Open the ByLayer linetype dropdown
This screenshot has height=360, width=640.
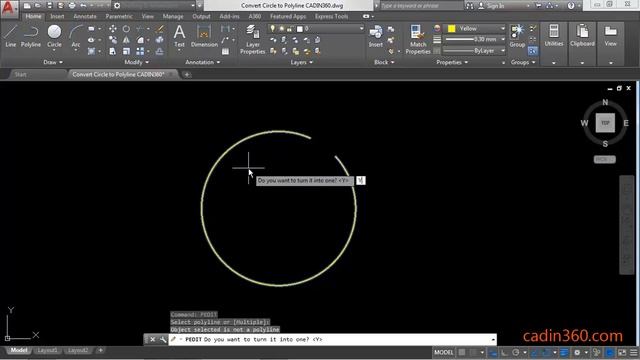[475, 51]
